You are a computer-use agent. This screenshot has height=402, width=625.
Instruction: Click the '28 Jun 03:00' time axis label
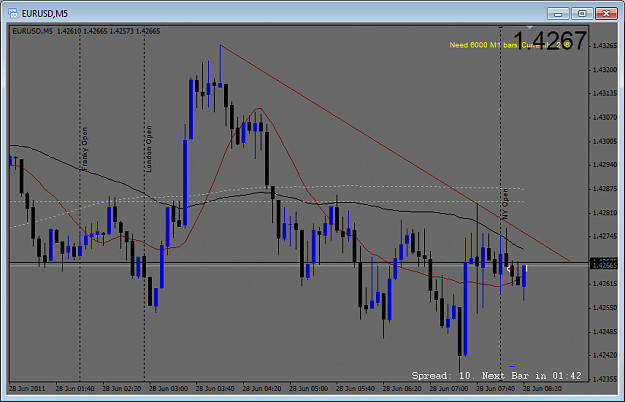pos(168,388)
